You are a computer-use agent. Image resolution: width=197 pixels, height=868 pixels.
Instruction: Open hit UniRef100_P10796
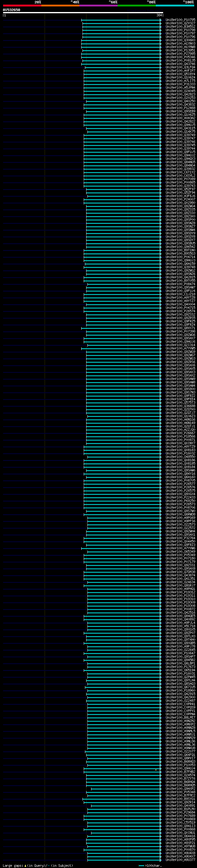tap(180, 37)
